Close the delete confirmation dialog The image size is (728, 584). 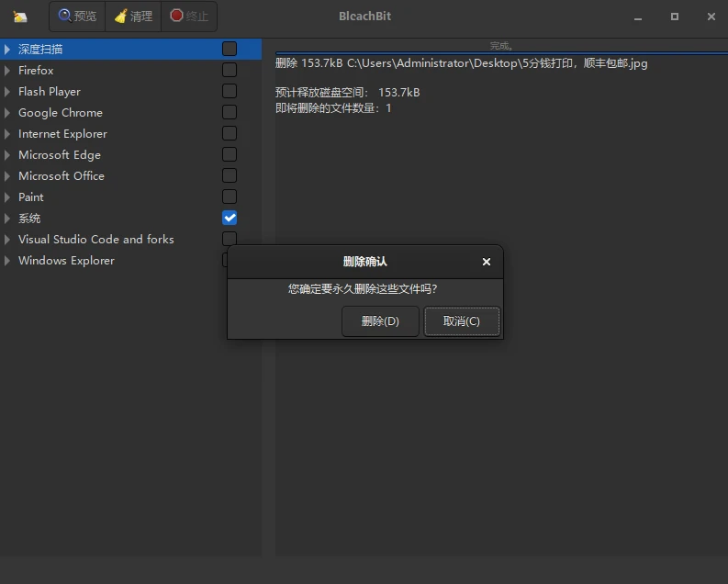click(x=487, y=262)
